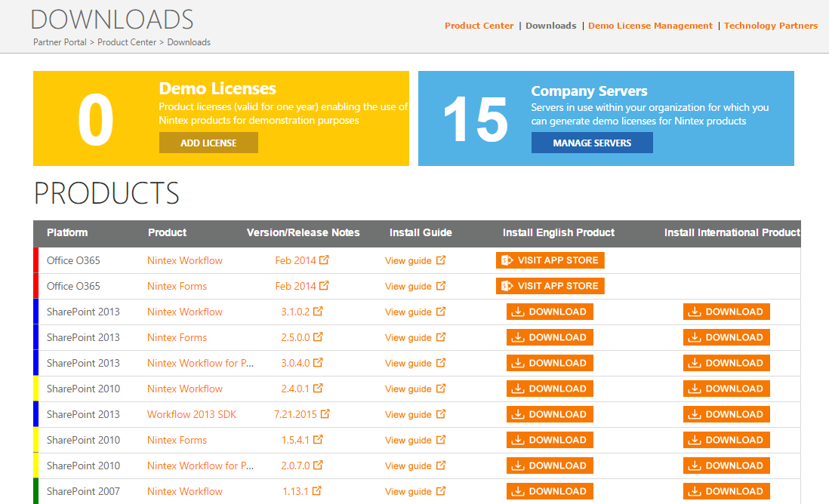Download English Workflow 2013 SDK
Screen dimensions: 829x504
click(x=550, y=414)
